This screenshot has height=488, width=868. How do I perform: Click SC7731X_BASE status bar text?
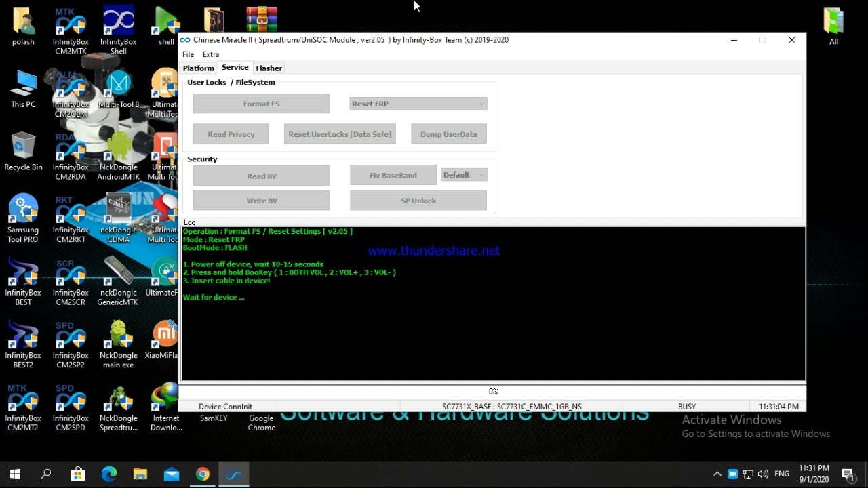pyautogui.click(x=512, y=407)
